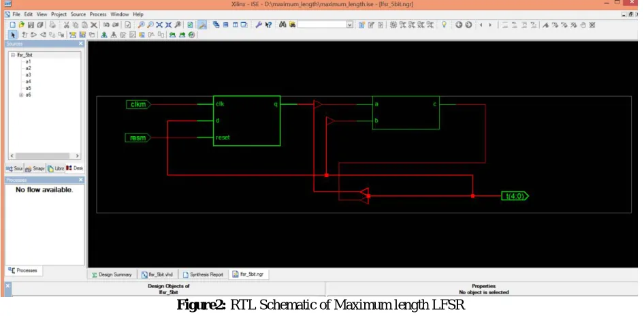Screen dimensions: 644x316
Task: Click the Sources panel horizontal scrollbar
Action: pyautogui.click(x=43, y=156)
